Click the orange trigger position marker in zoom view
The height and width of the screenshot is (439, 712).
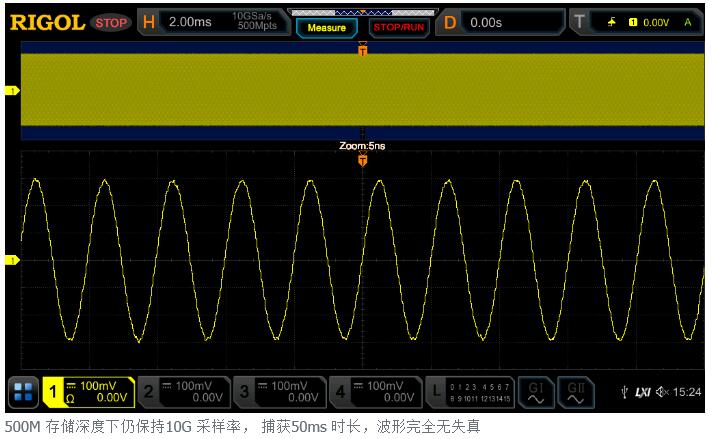pyautogui.click(x=363, y=160)
